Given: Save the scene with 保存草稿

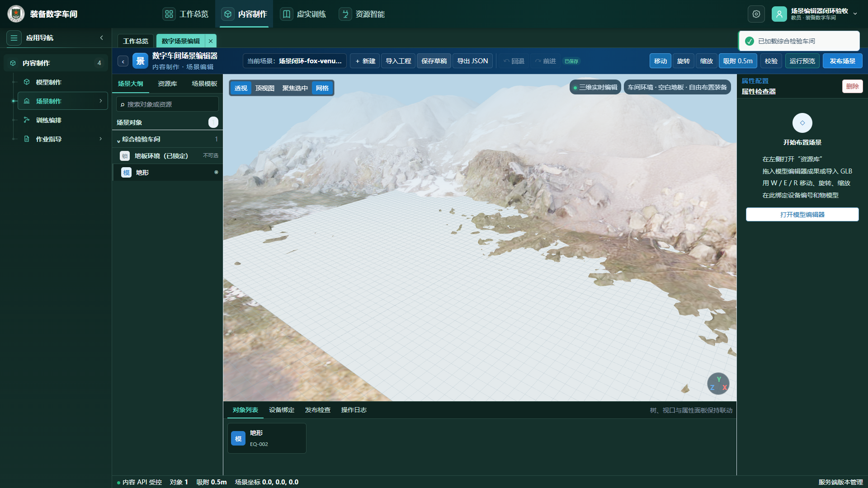Looking at the screenshot, I should point(434,61).
